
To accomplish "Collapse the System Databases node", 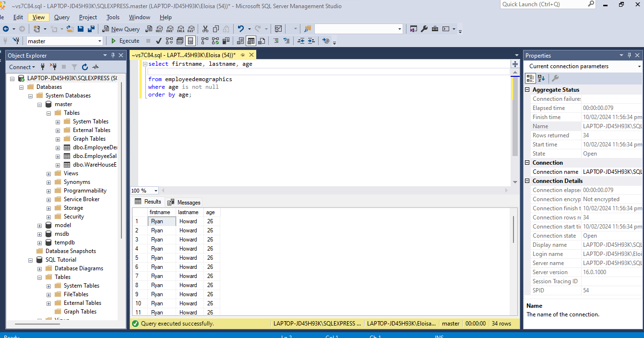I will pos(29,95).
